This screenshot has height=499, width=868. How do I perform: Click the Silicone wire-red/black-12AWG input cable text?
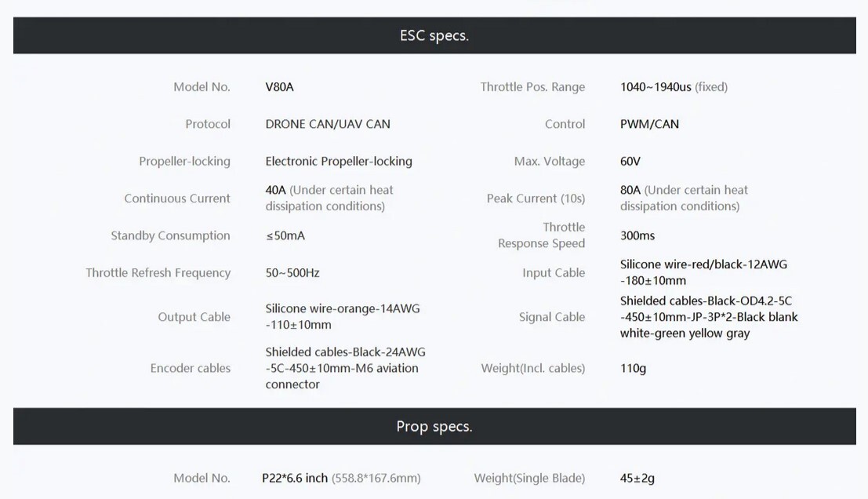(x=703, y=272)
